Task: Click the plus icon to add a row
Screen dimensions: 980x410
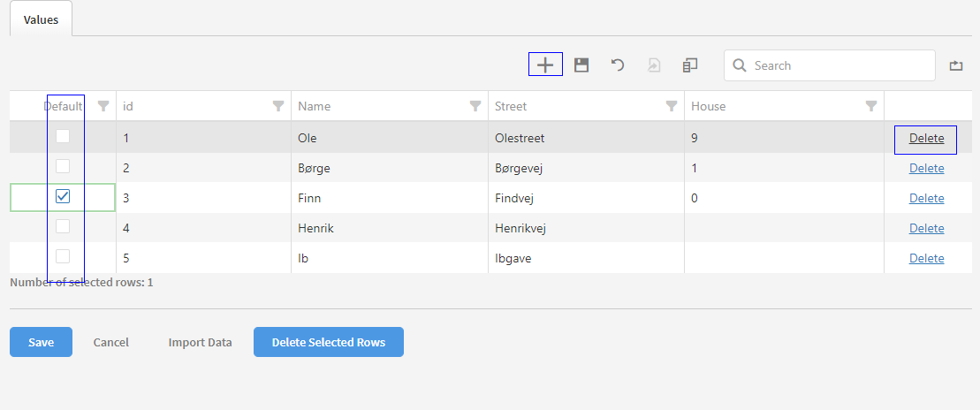Action: (x=545, y=65)
